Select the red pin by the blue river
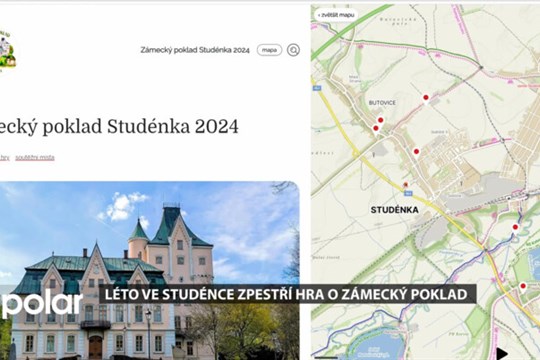The image size is (540, 360). 515,228
